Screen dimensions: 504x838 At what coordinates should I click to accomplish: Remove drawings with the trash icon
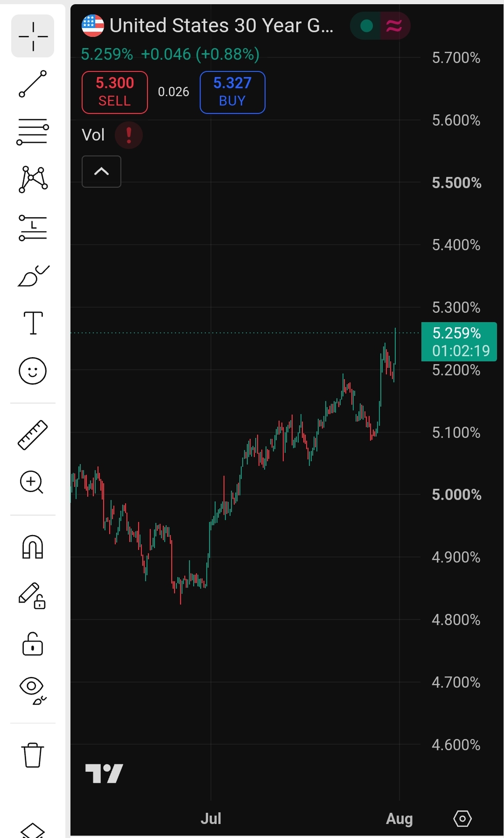pos(33,755)
